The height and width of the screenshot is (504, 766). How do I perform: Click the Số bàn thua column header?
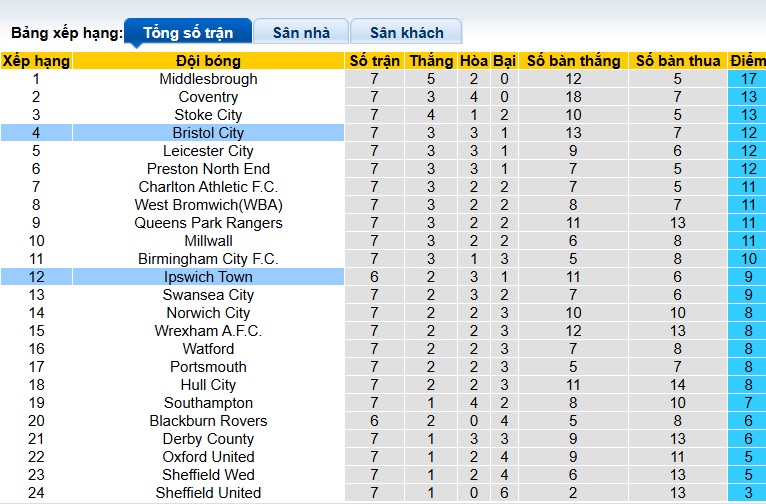(x=678, y=61)
